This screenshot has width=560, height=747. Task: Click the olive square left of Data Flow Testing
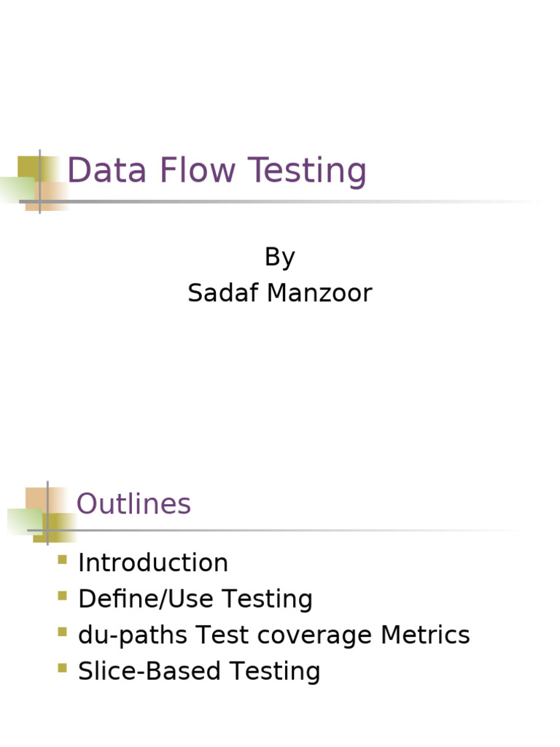click(28, 167)
